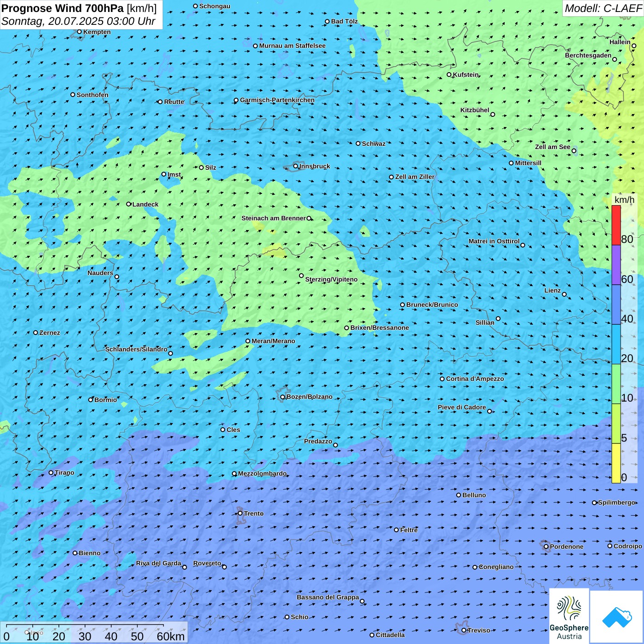The height and width of the screenshot is (644, 644).
Task: Click the Tirano label
Action: coord(64,472)
